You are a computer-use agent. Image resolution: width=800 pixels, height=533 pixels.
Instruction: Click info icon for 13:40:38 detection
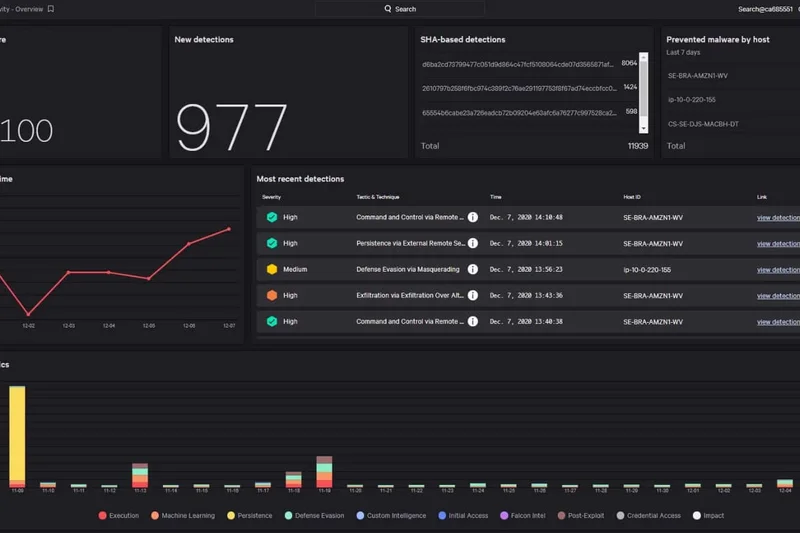[x=473, y=322]
